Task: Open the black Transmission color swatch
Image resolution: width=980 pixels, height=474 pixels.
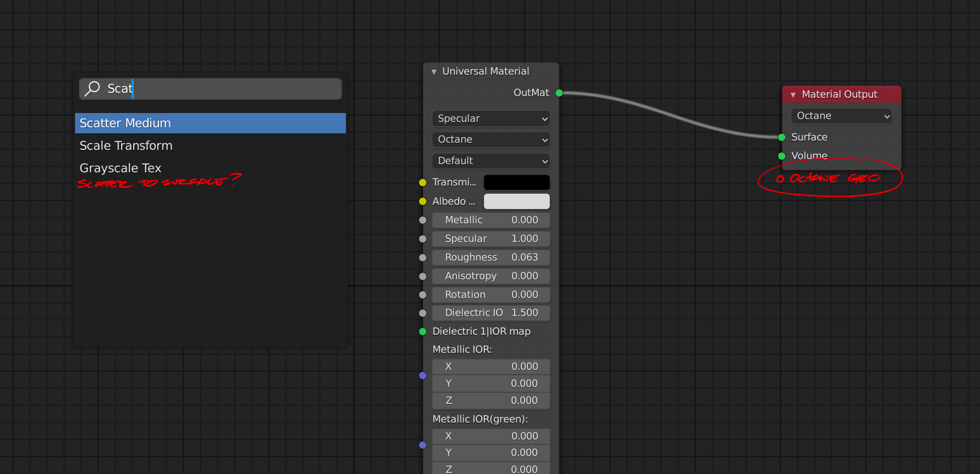Action: 517,182
